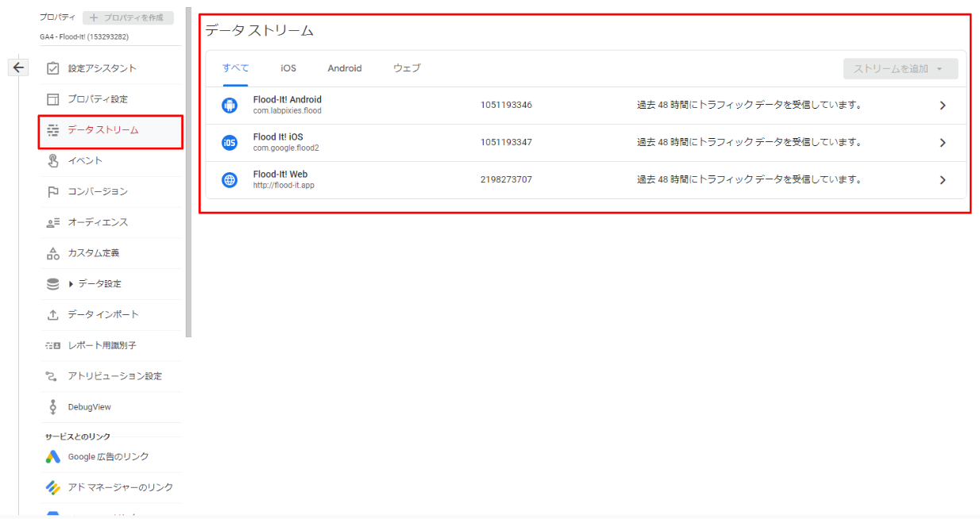The height and width of the screenshot is (519, 980).
Task: Click the データ インポート upload icon
Action: [x=53, y=315]
